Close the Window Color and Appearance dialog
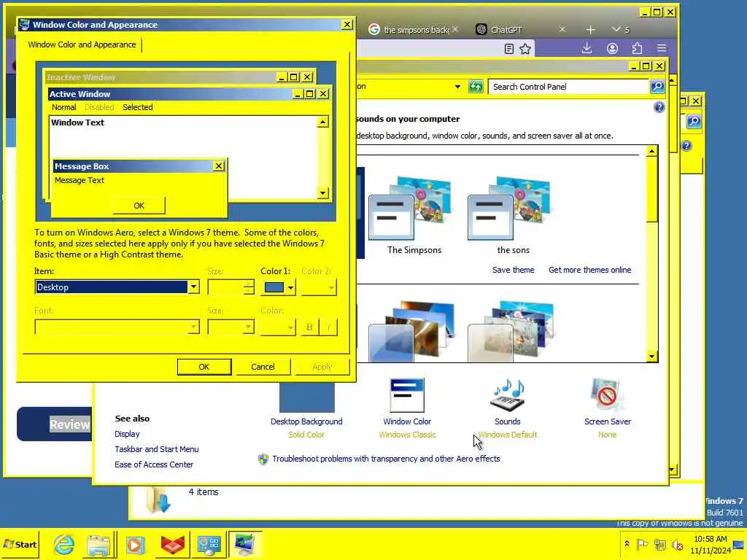Viewport: 747px width, 560px height. click(347, 24)
